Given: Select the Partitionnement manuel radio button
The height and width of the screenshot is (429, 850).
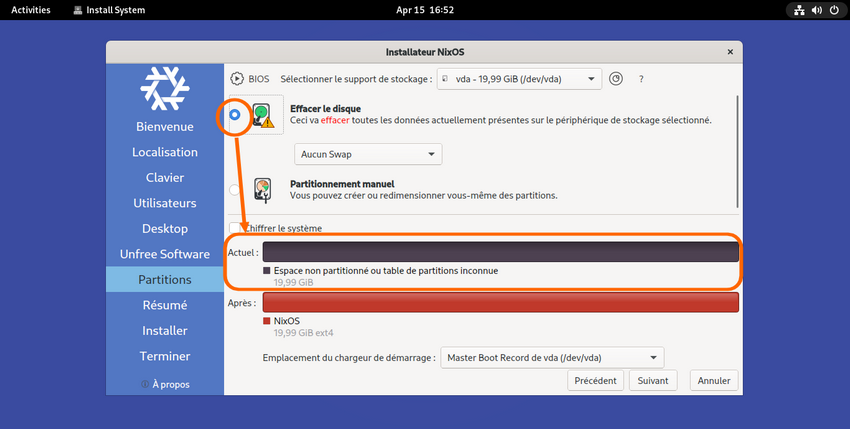Looking at the screenshot, I should point(235,189).
